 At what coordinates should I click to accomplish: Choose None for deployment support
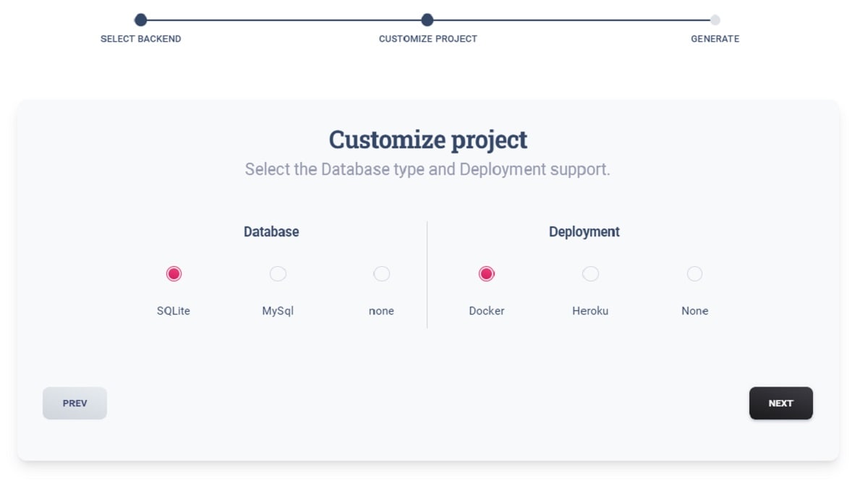[695, 273]
